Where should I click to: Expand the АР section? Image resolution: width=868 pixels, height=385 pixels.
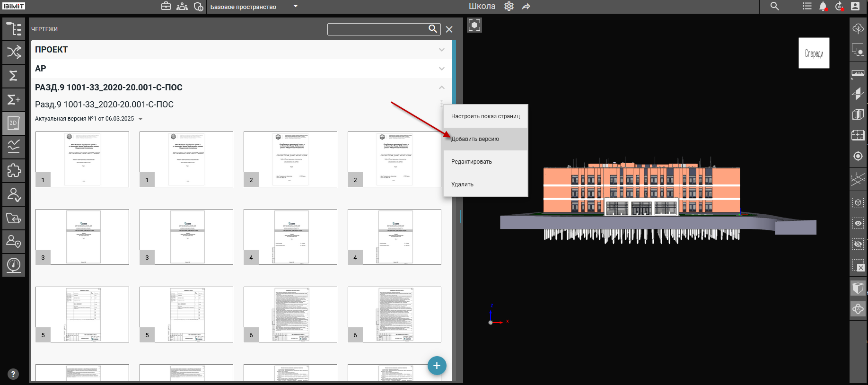click(441, 69)
